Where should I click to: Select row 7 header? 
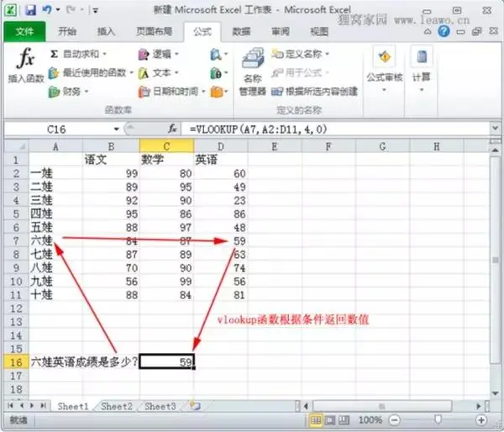click(x=17, y=240)
